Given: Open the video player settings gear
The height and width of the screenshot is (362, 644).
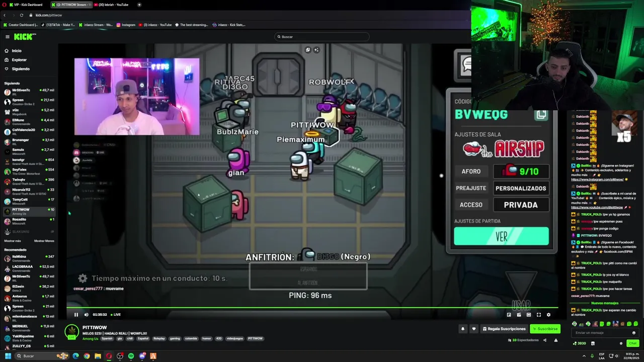Looking at the screenshot, I should 548,315.
